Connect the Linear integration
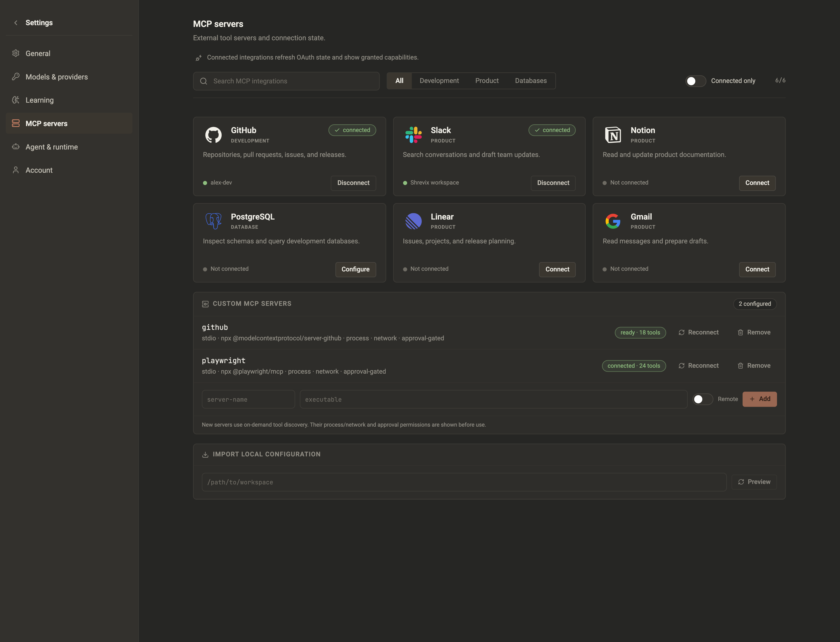Viewport: 840px width, 642px height. 557,269
